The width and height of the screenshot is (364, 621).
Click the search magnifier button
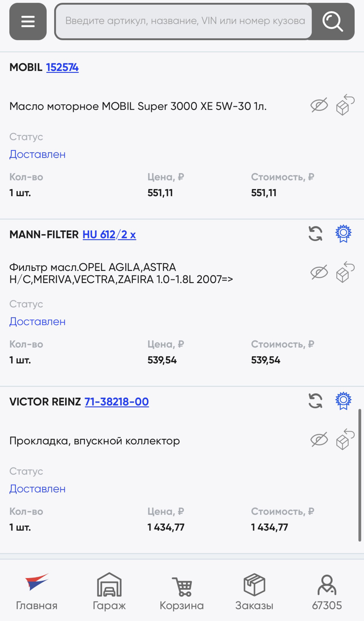(x=333, y=22)
